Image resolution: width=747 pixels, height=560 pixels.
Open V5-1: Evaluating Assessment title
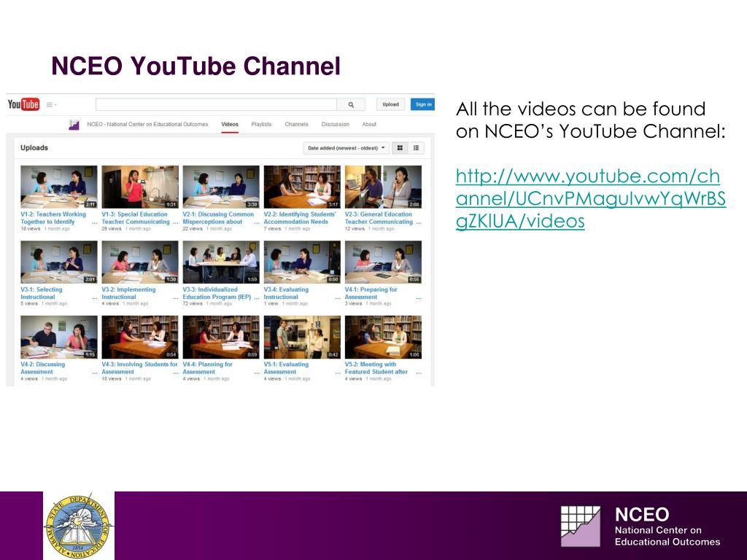286,368
